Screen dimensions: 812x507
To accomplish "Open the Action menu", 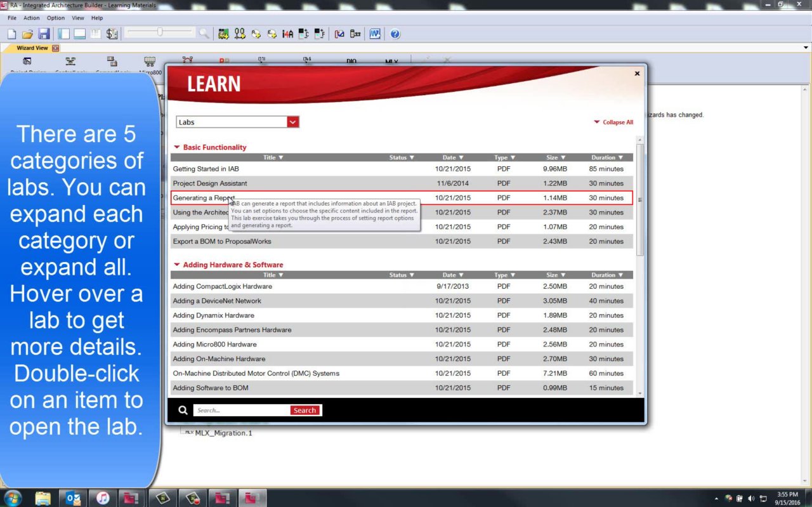I will pos(32,18).
